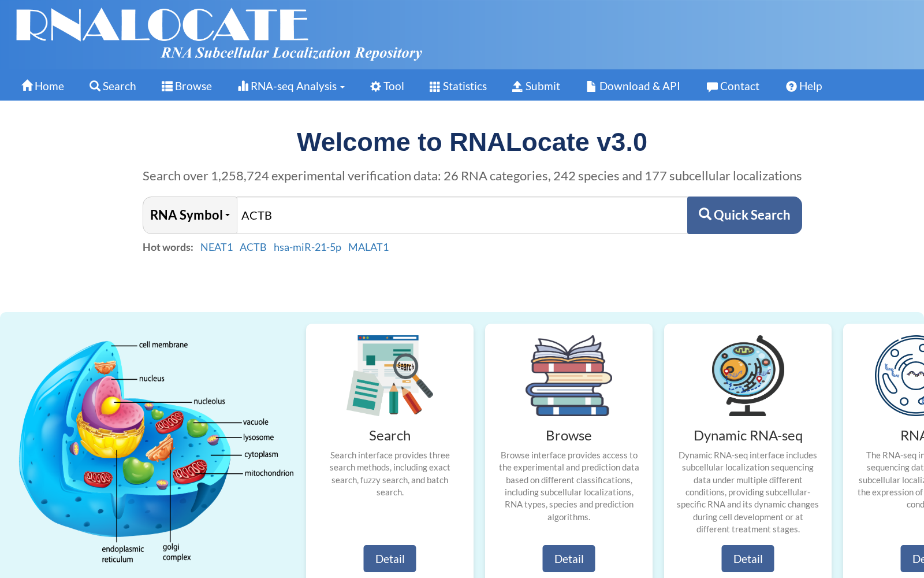
Task: Open the RNA-seq Analysis dropdown menu
Action: coord(291,86)
